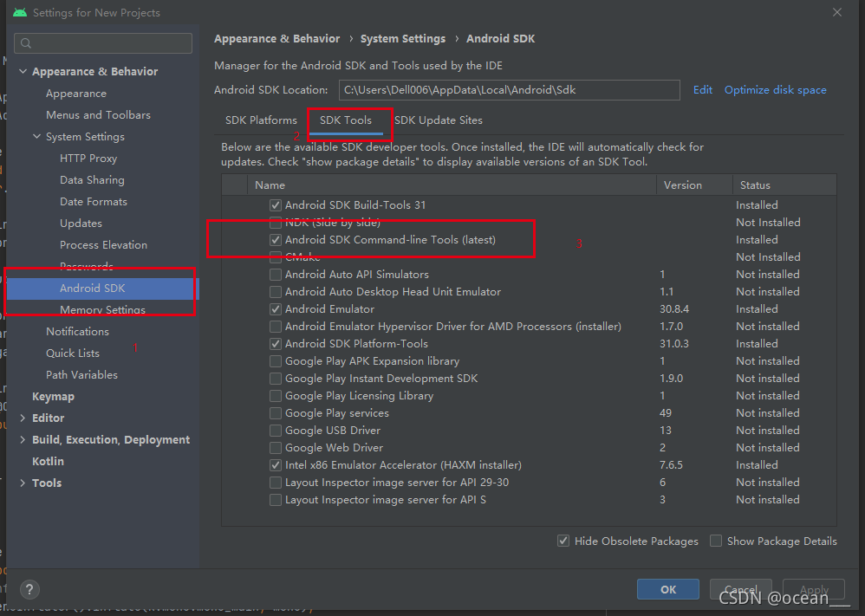Open Path Variables settings
The image size is (865, 616).
tap(81, 374)
